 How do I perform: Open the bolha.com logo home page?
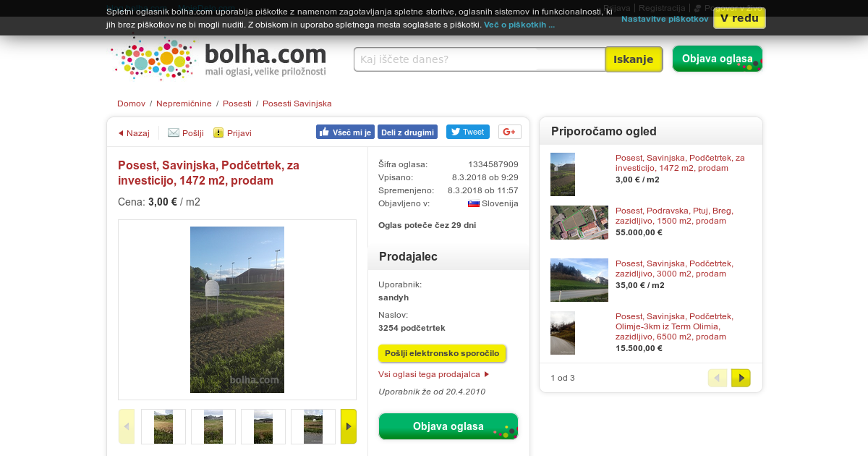219,59
